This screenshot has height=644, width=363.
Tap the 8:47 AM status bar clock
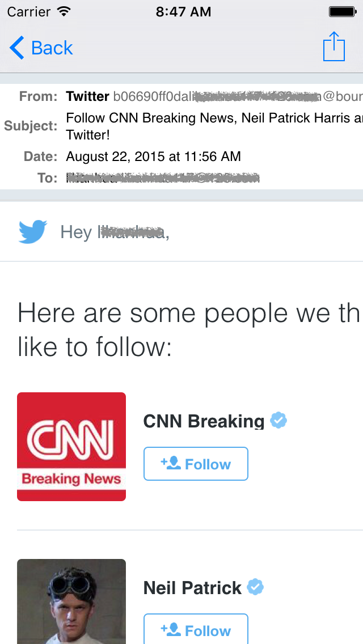[183, 11]
